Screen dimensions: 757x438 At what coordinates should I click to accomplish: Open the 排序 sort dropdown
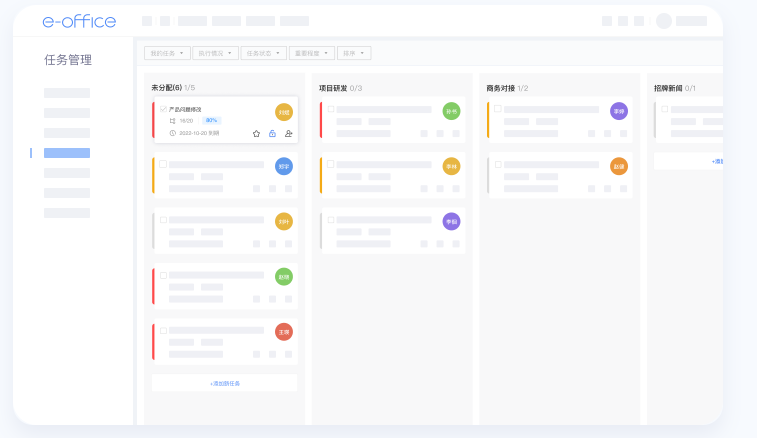354,53
